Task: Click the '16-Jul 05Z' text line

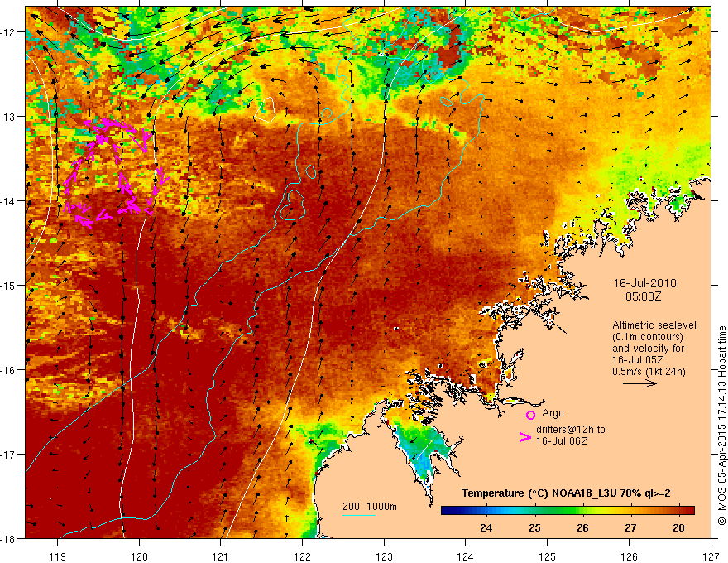Action: [x=638, y=360]
